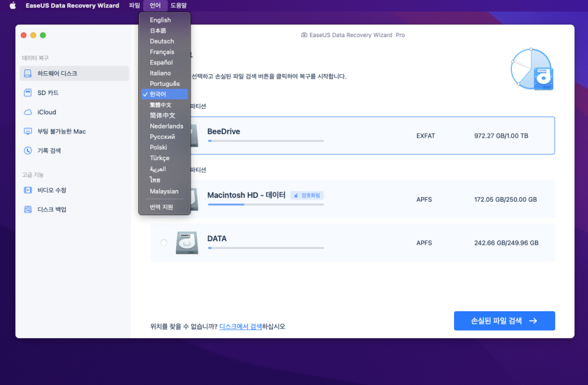Image resolution: width=588 pixels, height=385 pixels.
Task: Click the BeeDrive usage bar
Action: [266, 141]
